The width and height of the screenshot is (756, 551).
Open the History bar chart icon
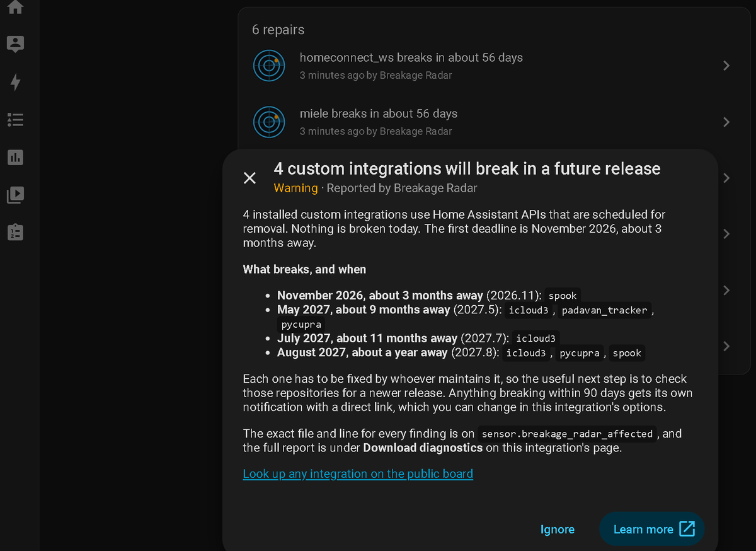point(15,157)
